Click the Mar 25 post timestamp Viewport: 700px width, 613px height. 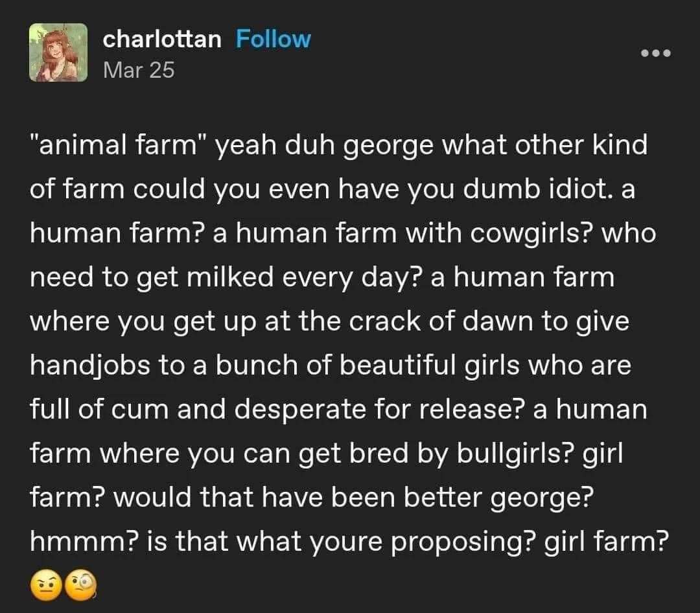[x=139, y=69]
